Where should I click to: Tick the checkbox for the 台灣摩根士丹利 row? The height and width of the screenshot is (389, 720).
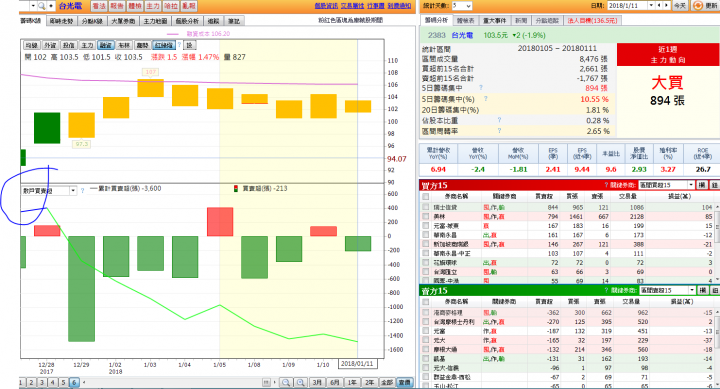[426, 322]
